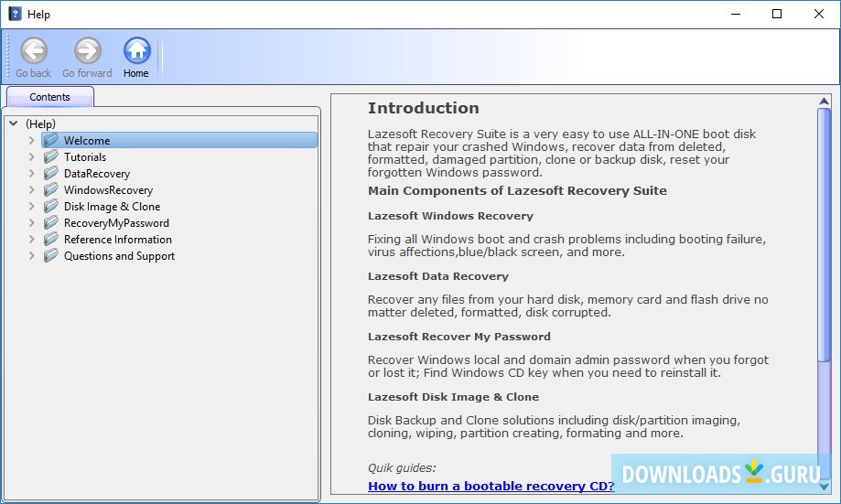Click the content pane scroll up arrow
Image resolution: width=841 pixels, height=504 pixels.
coord(825,102)
